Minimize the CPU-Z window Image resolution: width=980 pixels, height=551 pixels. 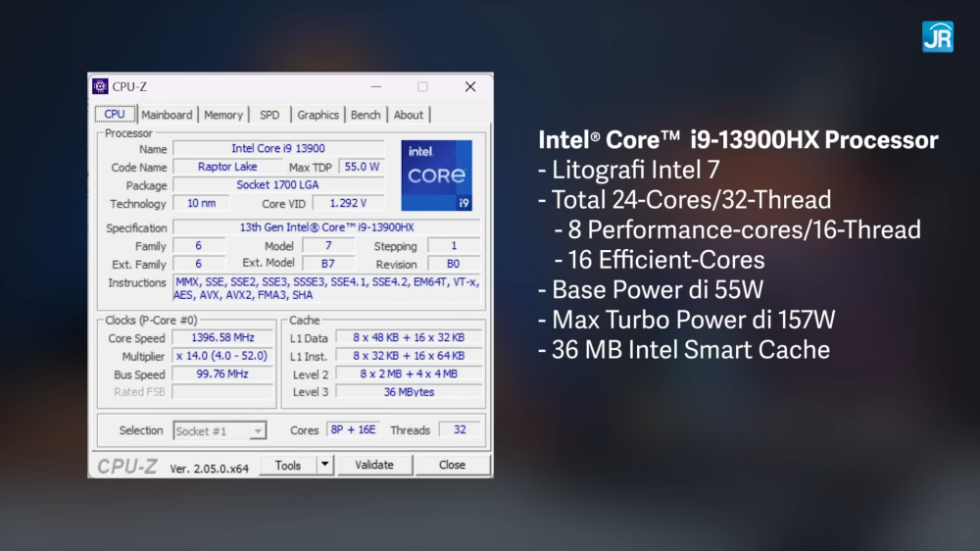click(375, 86)
